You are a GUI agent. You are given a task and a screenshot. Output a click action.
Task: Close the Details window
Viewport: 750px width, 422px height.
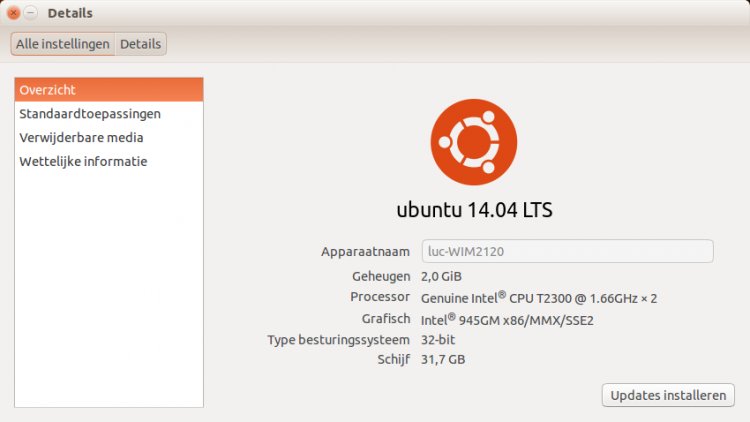click(13, 13)
